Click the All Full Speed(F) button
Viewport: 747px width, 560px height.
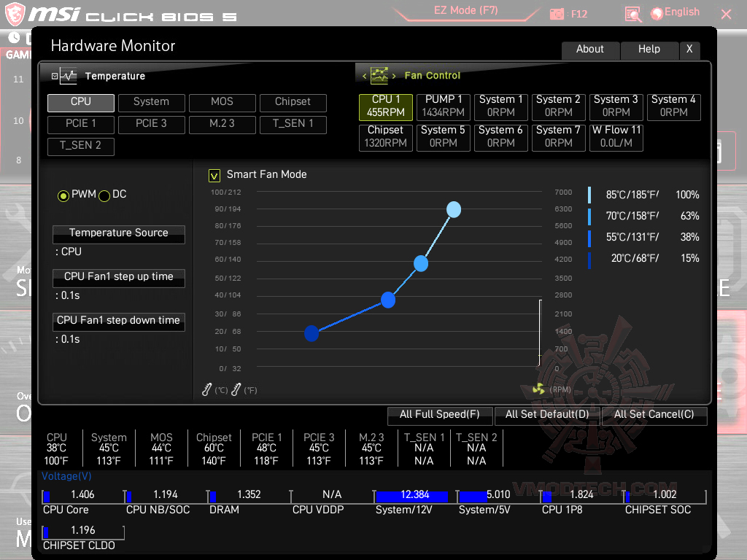440,416
